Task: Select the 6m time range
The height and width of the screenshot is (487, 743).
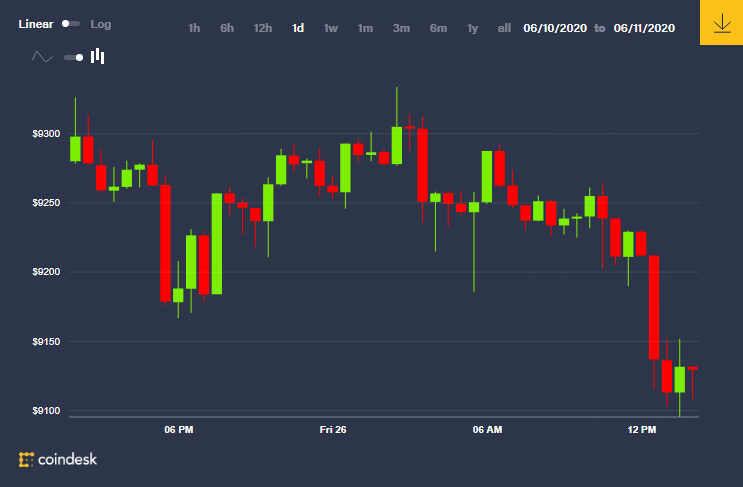Action: [x=438, y=28]
